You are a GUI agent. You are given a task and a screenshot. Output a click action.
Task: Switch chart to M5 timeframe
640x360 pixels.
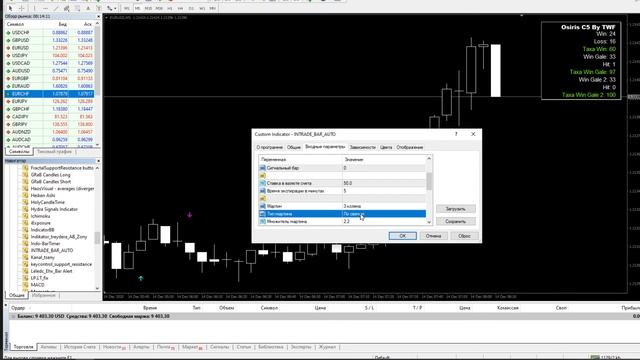138,8
